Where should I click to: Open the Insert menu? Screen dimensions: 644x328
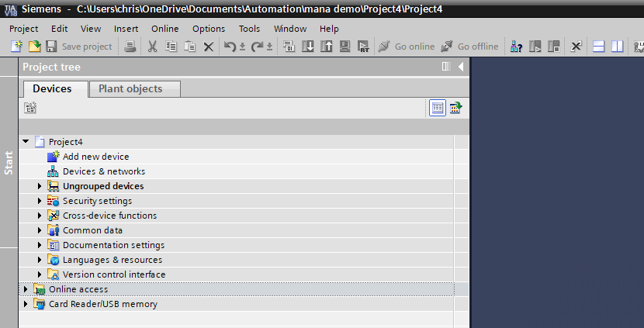[x=126, y=29]
